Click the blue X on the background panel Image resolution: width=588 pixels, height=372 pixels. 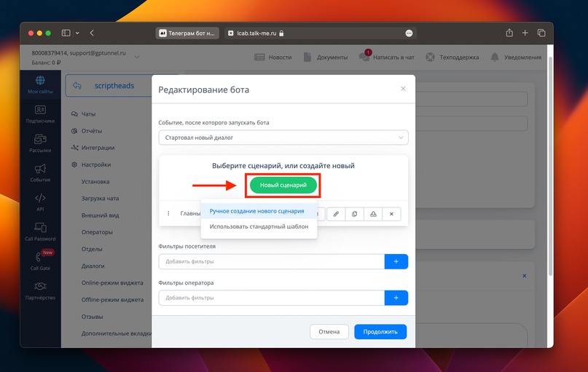click(x=525, y=276)
